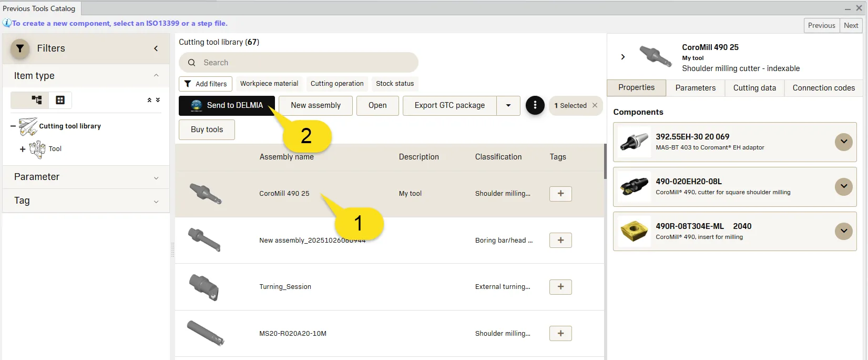Switch to the Properties tab

point(636,88)
